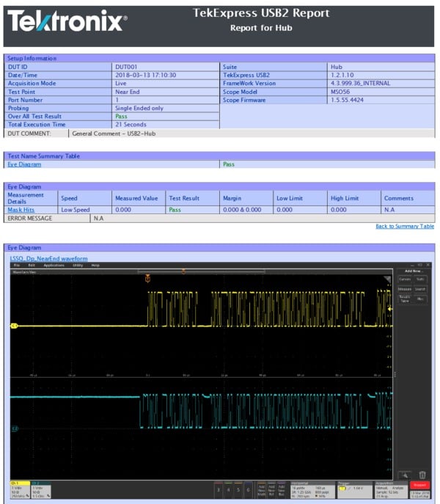
Task: Click the C1 waveform handle on left edge
Action: pos(14,325)
